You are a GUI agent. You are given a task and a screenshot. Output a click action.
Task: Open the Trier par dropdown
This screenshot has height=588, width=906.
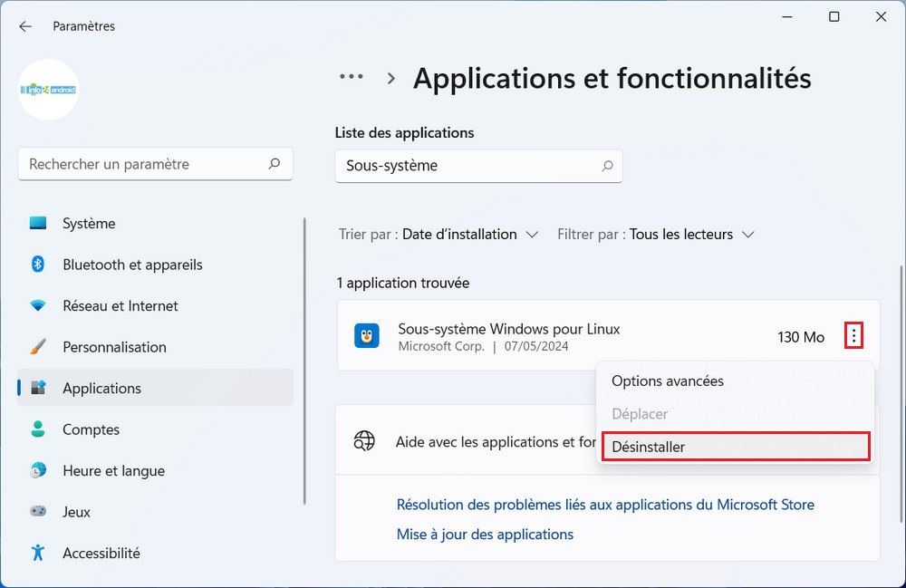(x=437, y=234)
